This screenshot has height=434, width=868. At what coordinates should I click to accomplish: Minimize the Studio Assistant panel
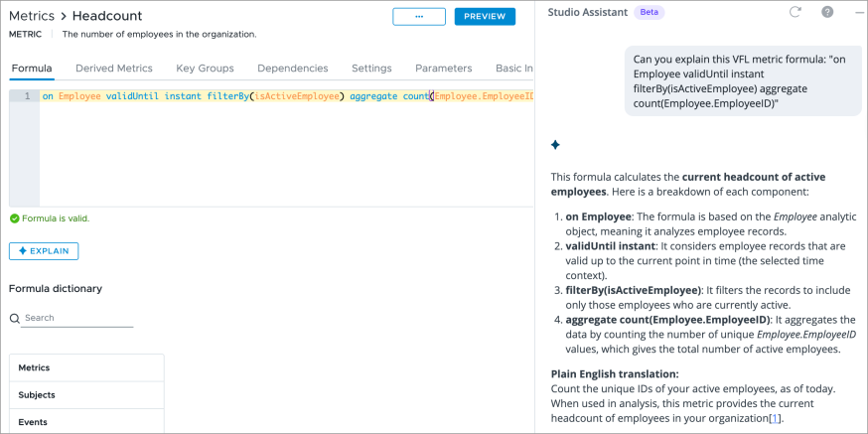(856, 12)
